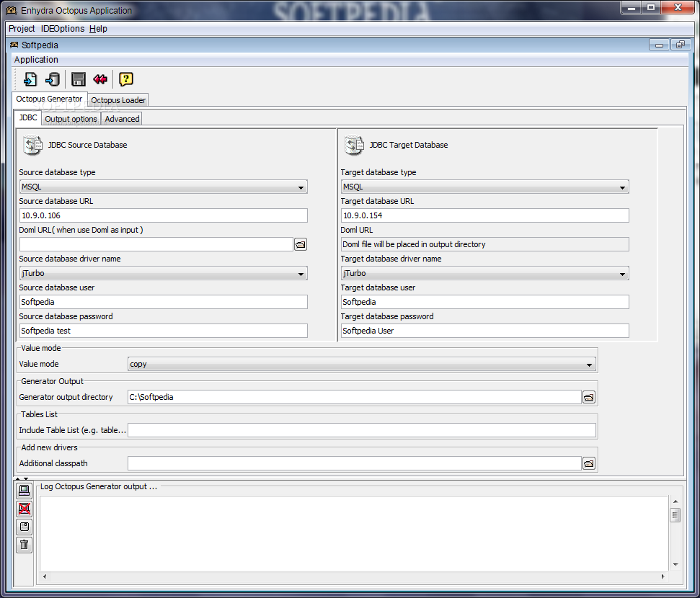Click the "Target database password" label
700x598 pixels.
tap(387, 316)
